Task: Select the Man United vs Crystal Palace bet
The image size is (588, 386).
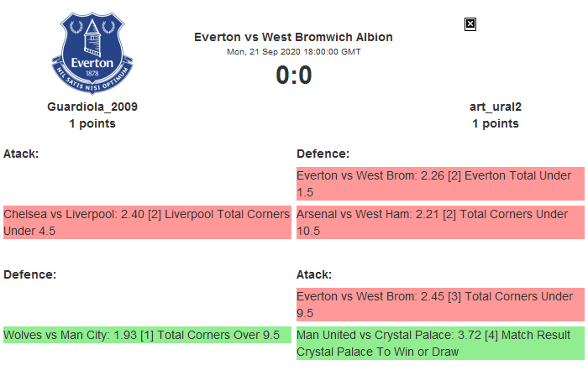Action: point(440,343)
